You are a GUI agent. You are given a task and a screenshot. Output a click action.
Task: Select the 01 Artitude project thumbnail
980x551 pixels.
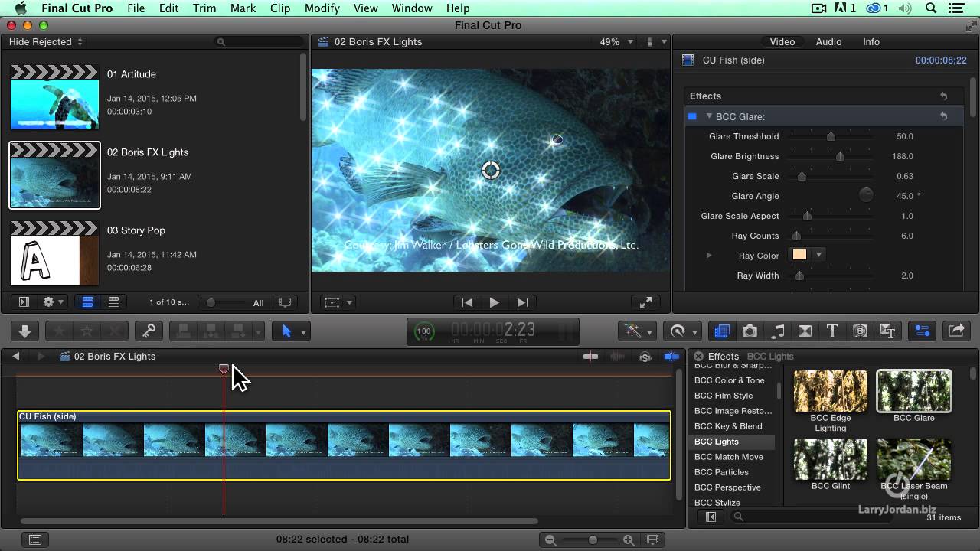(x=54, y=97)
